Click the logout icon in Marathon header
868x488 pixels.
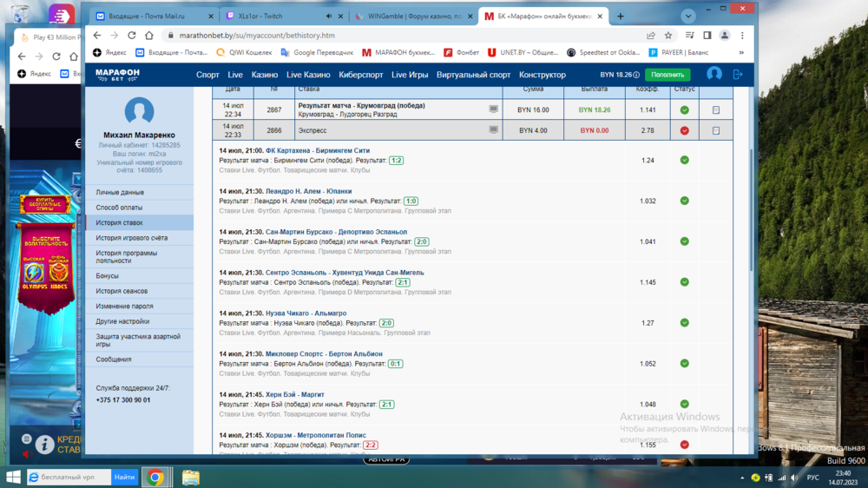tap(738, 75)
